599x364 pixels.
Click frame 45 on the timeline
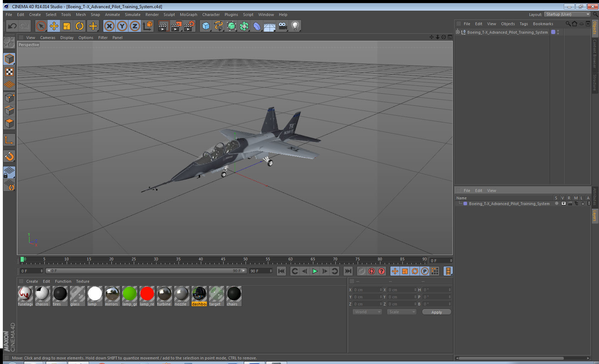pyautogui.click(x=223, y=260)
